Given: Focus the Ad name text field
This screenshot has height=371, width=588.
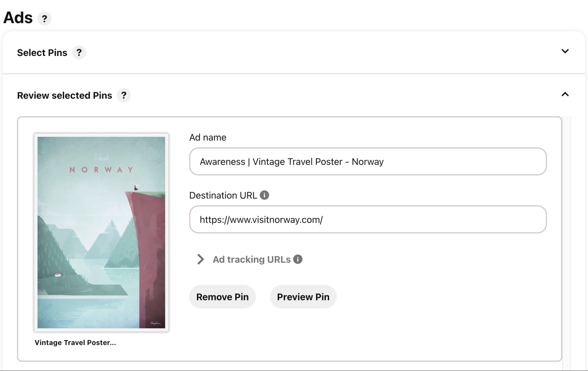Looking at the screenshot, I should (368, 162).
